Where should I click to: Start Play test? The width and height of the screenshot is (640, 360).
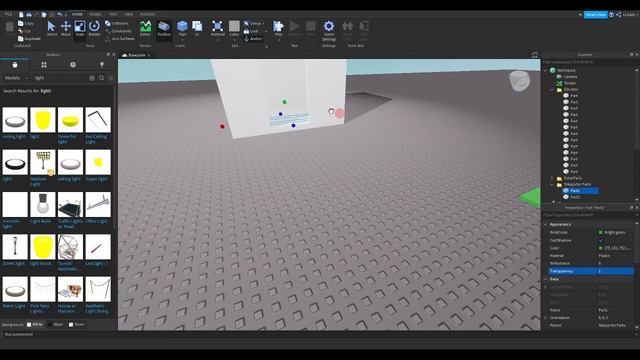click(278, 29)
